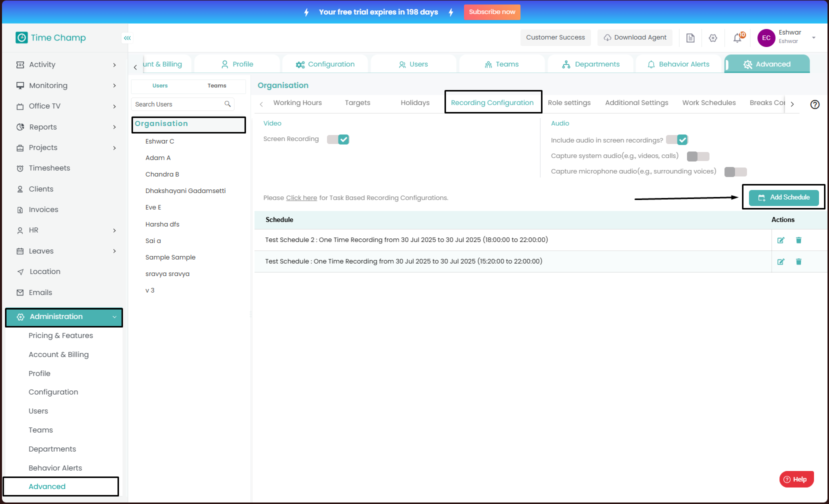
Task: Click the Add Schedule button
Action: tap(783, 197)
